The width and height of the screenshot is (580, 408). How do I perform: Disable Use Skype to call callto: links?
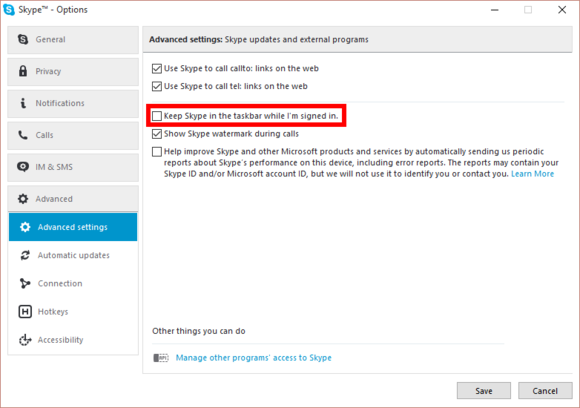(157, 68)
